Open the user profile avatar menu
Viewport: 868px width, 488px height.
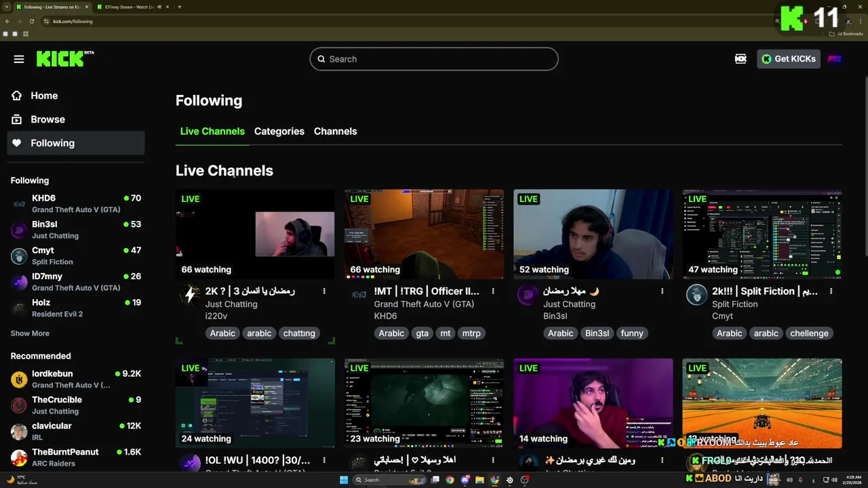(835, 59)
